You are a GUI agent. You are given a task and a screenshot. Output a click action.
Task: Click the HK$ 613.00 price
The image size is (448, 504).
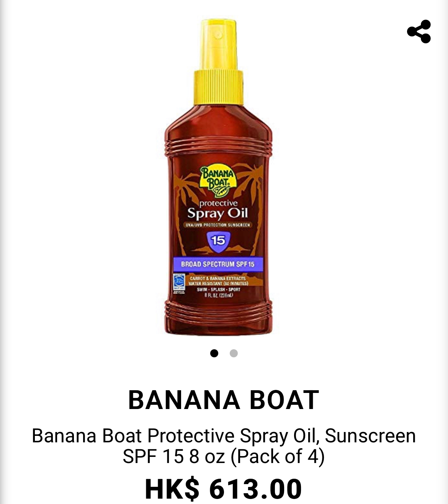point(224,488)
